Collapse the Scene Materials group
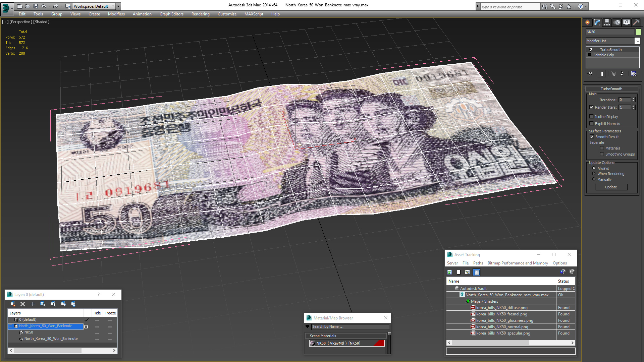 [307, 336]
